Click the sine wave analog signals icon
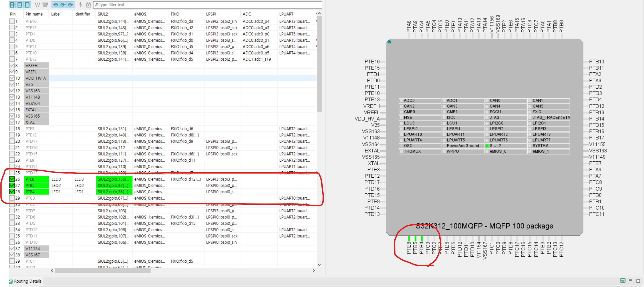This screenshot has height=287, width=644. point(37,4)
